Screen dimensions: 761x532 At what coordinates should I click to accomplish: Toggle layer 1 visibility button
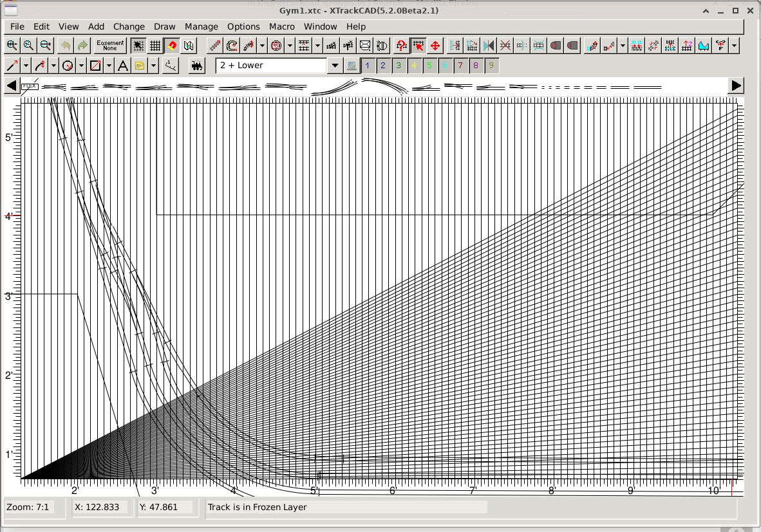[367, 66]
